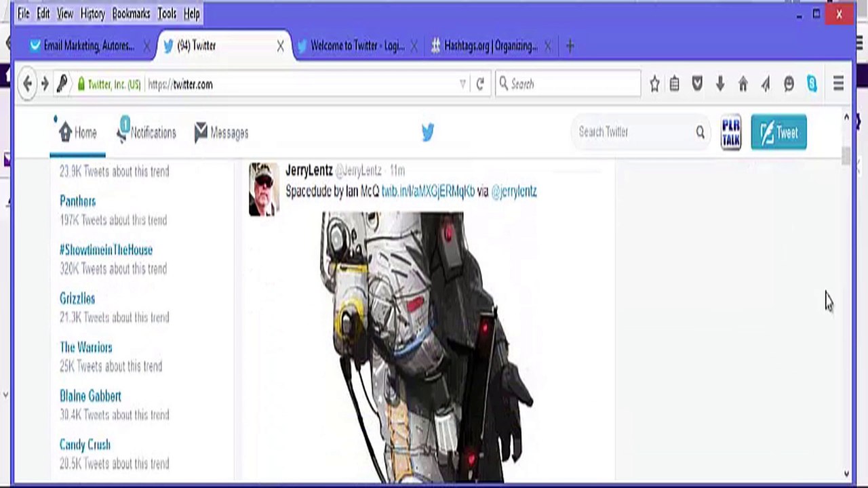Close the Hashtags.org tab
This screenshot has height=488, width=868.
tap(547, 46)
